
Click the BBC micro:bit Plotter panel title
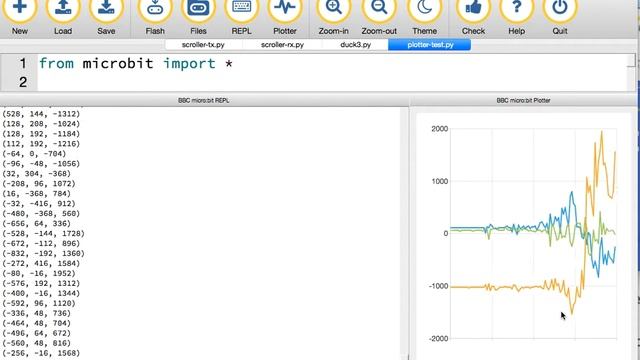point(524,100)
